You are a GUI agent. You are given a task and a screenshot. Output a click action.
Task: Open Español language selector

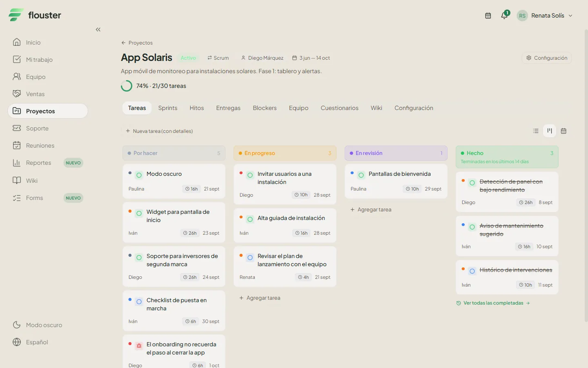pyautogui.click(x=48, y=342)
